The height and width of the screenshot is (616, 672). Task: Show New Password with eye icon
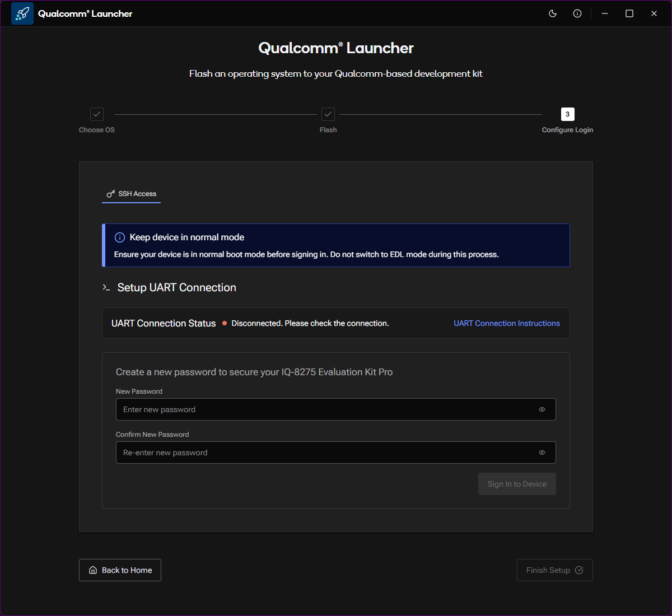coord(542,409)
